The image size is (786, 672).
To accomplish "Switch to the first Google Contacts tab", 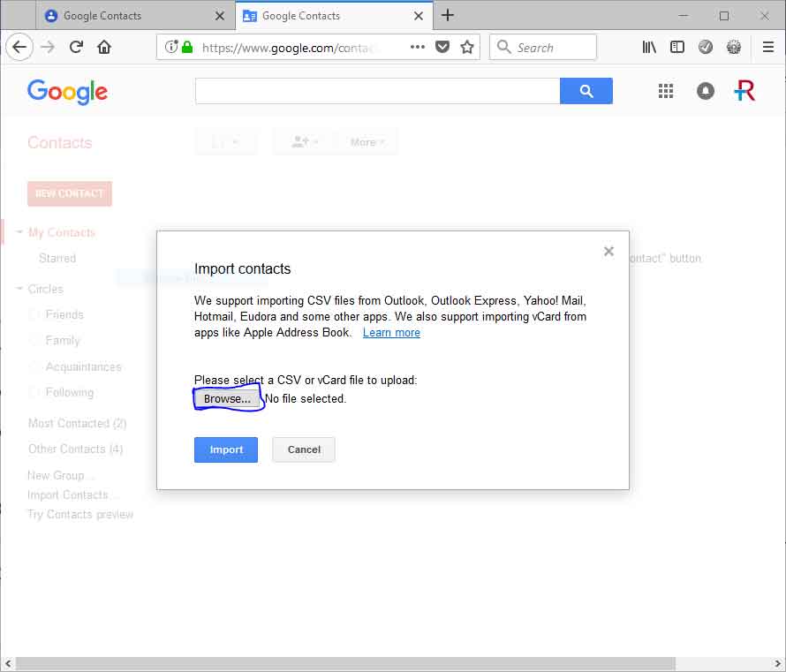I will 135,16.
